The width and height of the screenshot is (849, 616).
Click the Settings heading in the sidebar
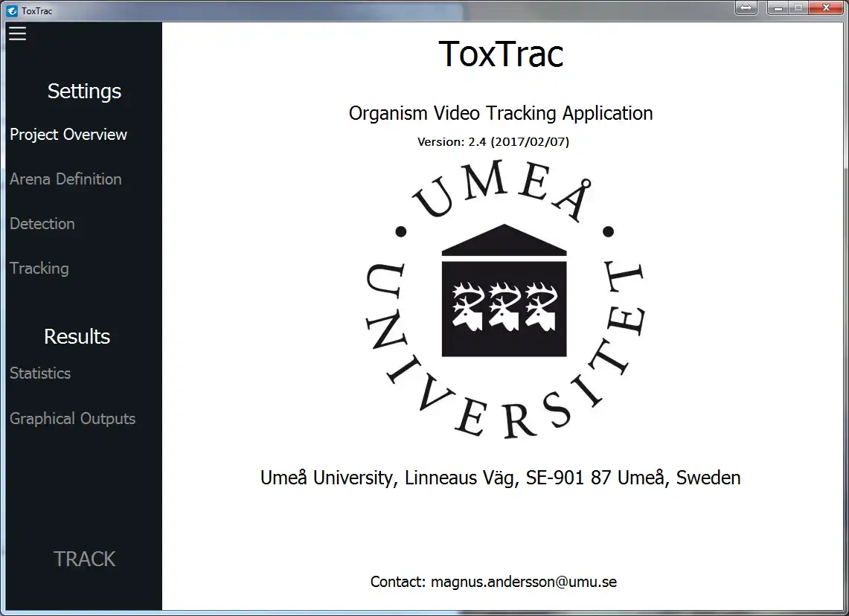pyautogui.click(x=84, y=92)
